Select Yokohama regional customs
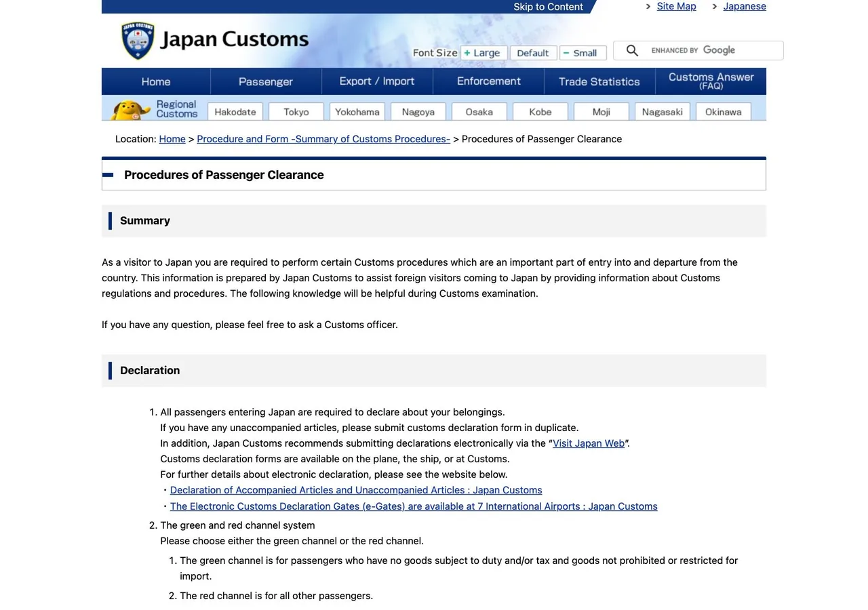 coord(357,112)
